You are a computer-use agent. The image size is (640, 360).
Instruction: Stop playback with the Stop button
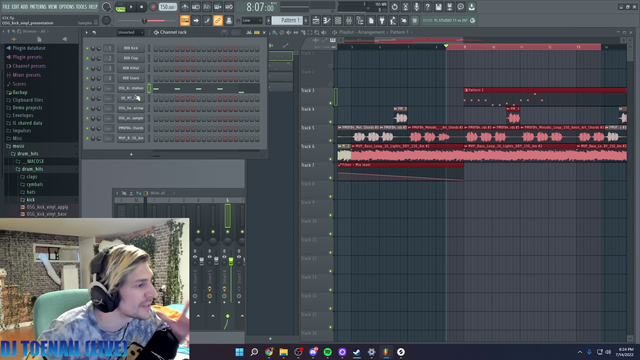(141, 7)
